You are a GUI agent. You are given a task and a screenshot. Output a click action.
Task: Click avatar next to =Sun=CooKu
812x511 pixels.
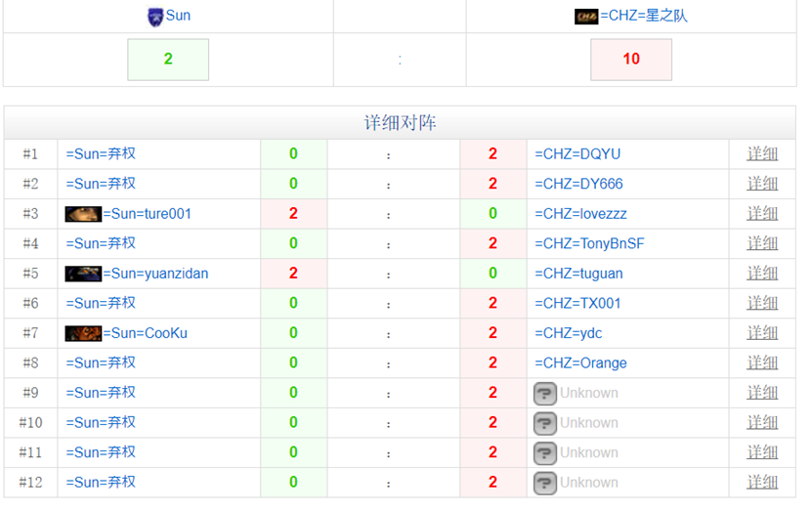point(83,333)
